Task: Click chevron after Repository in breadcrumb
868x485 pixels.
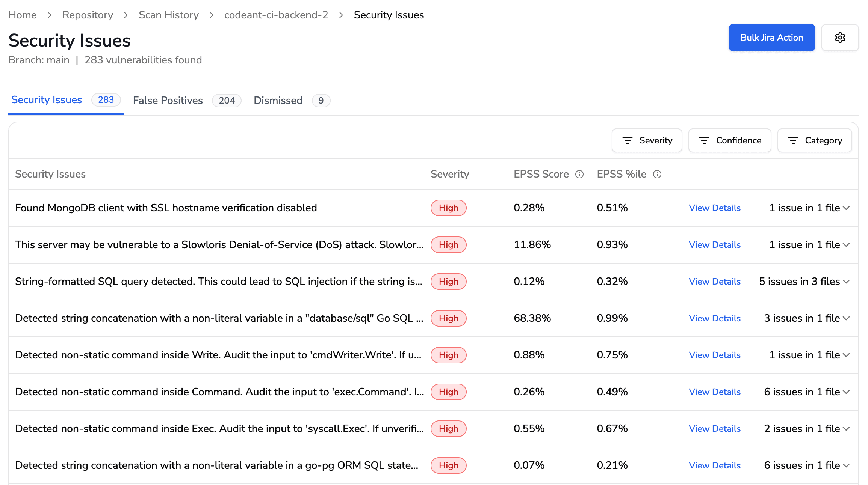Action: (126, 15)
